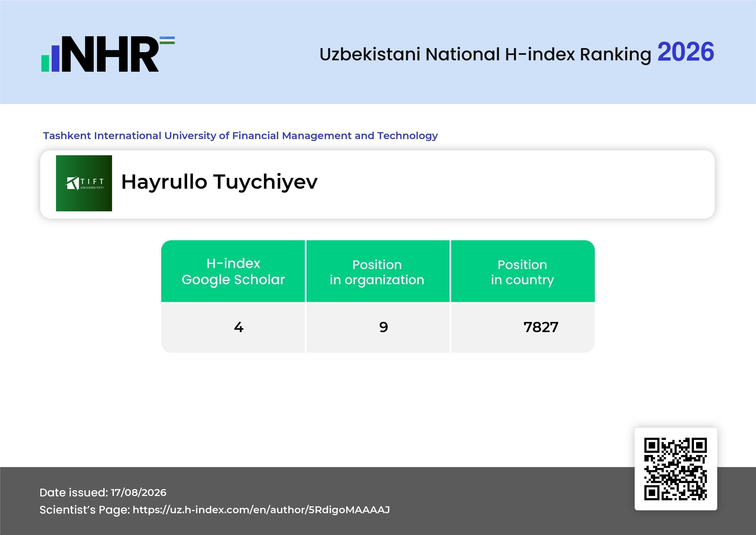Click the Uzbekistan flag icon
This screenshot has height=535, width=756.
(167, 40)
